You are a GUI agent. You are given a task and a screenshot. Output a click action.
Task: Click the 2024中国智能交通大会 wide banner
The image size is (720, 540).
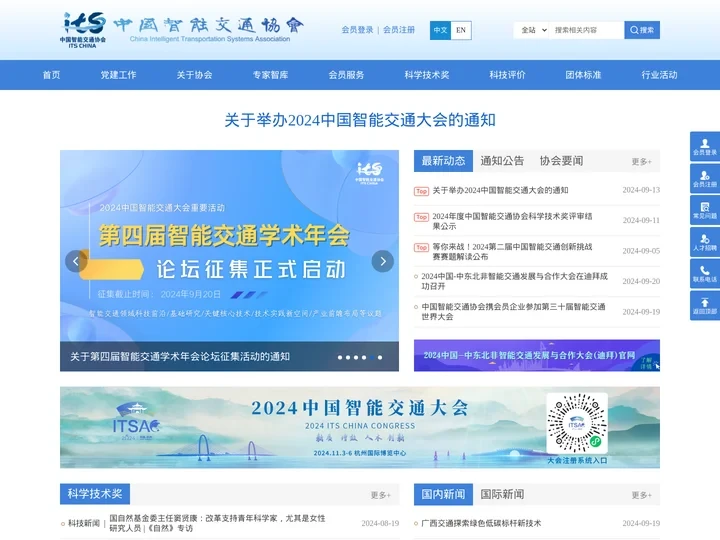pos(360,428)
